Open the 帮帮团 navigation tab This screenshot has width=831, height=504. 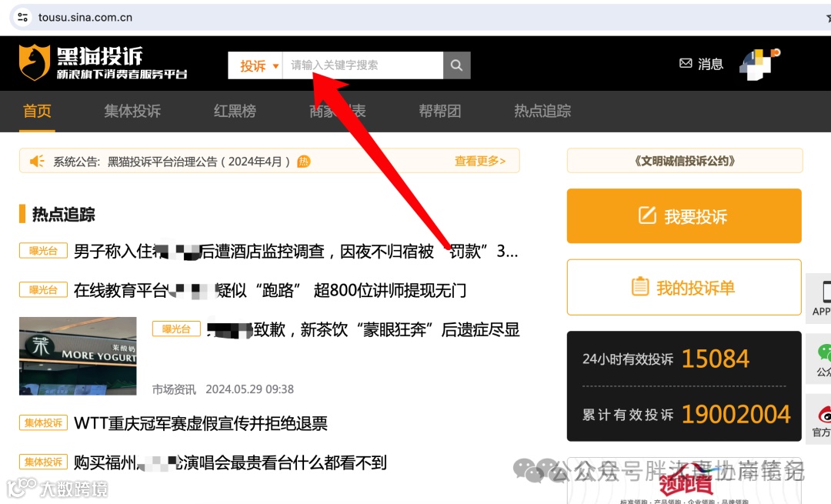point(440,111)
